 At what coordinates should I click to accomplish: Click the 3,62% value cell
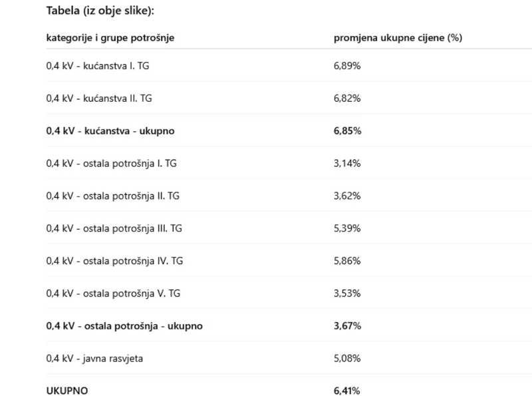pos(347,196)
